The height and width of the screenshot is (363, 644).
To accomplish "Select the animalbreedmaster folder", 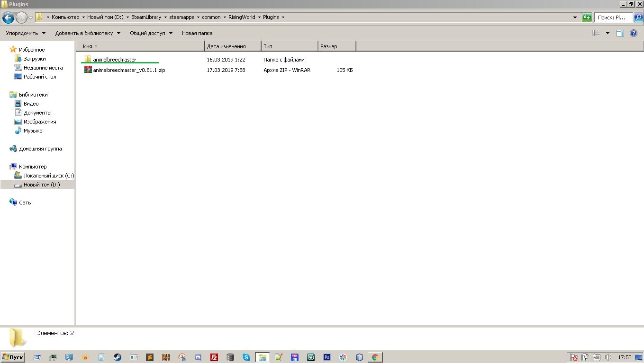I will click(114, 60).
